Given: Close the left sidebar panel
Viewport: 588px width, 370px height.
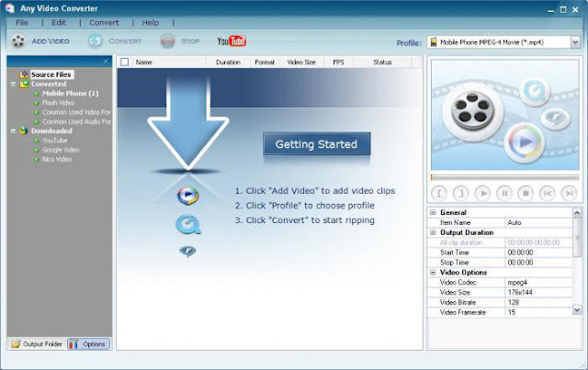Looking at the screenshot, I should pos(106,62).
